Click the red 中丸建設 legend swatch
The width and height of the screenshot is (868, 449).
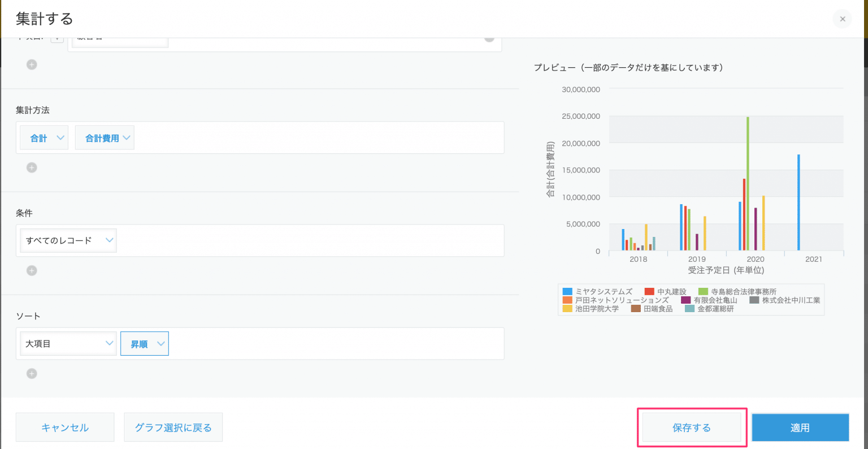pos(649,292)
